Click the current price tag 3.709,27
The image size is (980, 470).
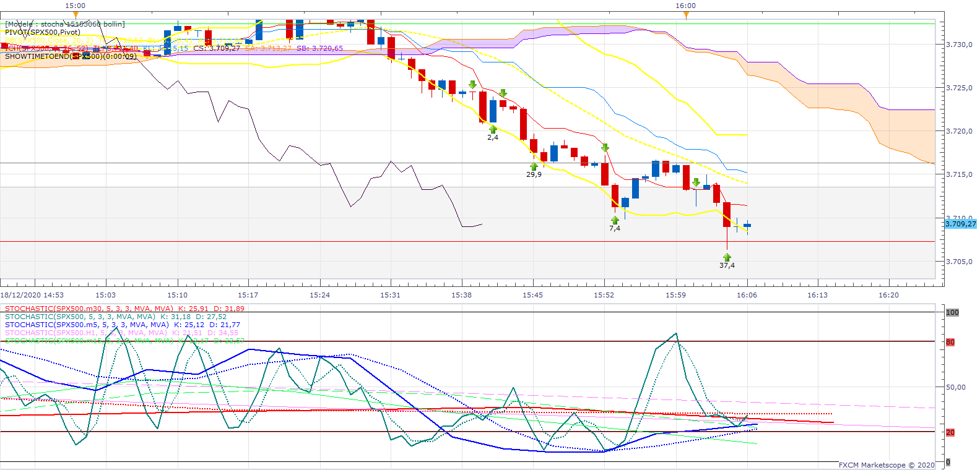(961, 224)
